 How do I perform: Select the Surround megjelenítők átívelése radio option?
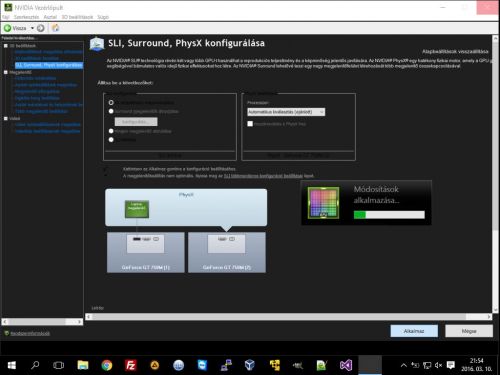pyautogui.click(x=111, y=111)
